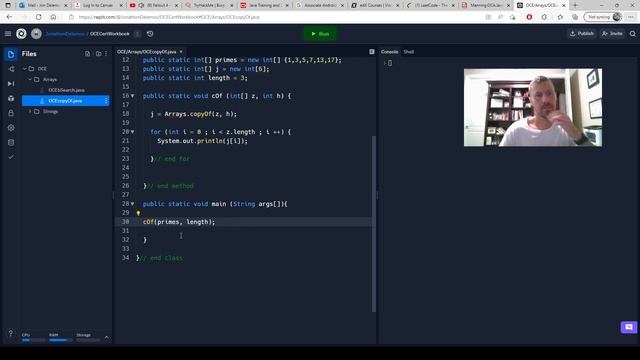The height and width of the screenshot is (360, 640).
Task: Select OCEcopyOf.java in file tree
Action: (x=65, y=101)
